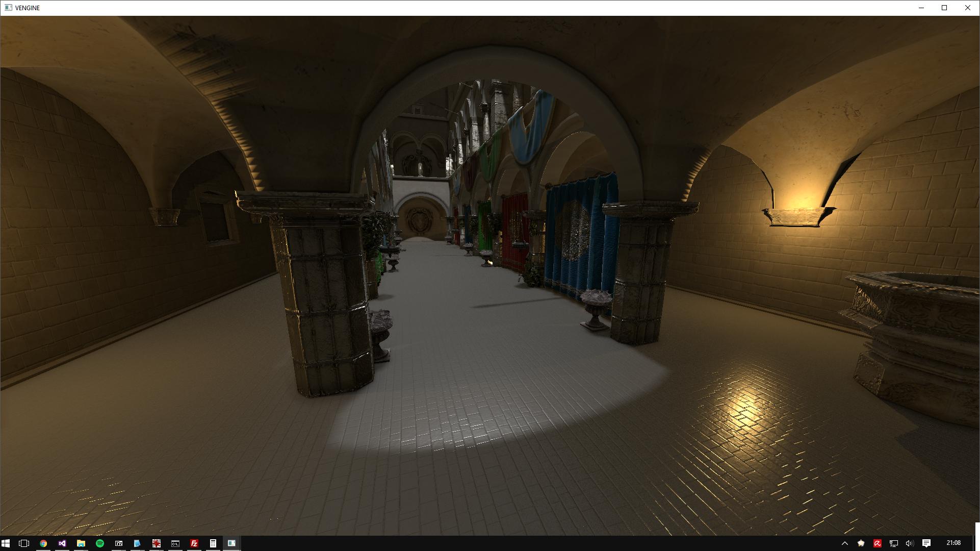Viewport: 980px width, 551px height.
Task: Click the star-shaped tray icon
Action: [x=861, y=543]
